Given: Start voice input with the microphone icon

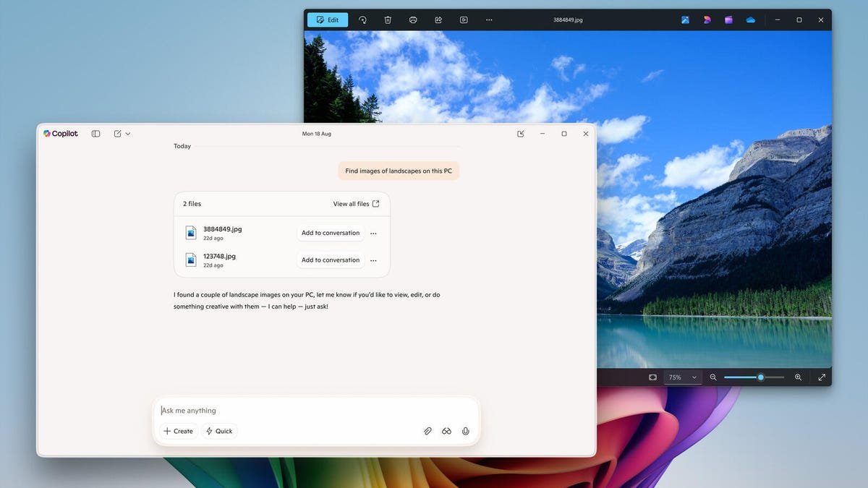Looking at the screenshot, I should pyautogui.click(x=466, y=431).
